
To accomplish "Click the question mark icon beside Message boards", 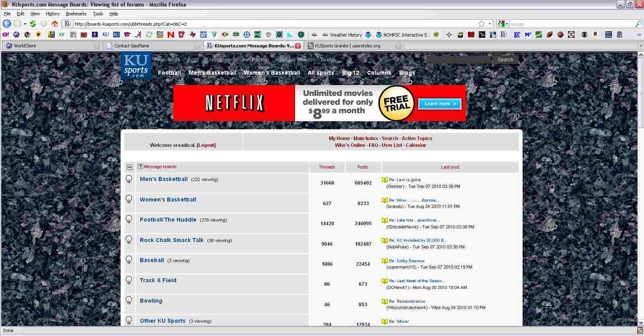I will [x=140, y=167].
